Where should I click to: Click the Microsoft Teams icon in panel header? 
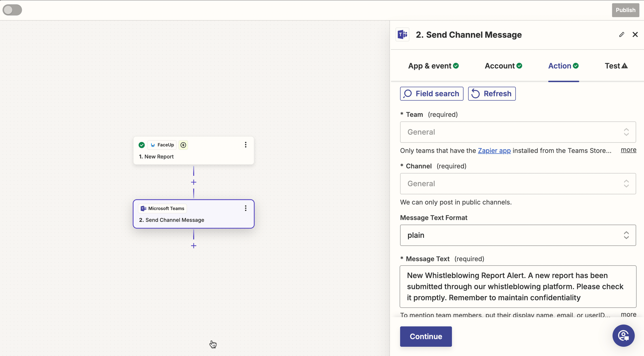click(x=402, y=34)
